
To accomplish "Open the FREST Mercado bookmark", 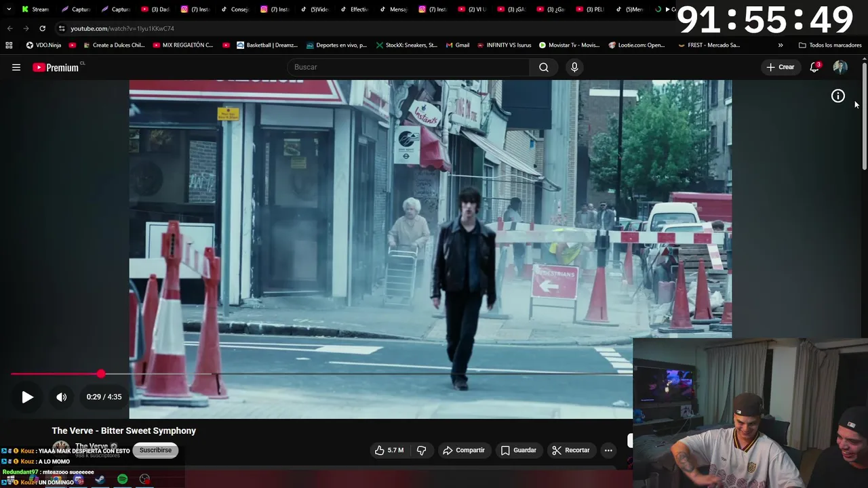I will point(709,45).
